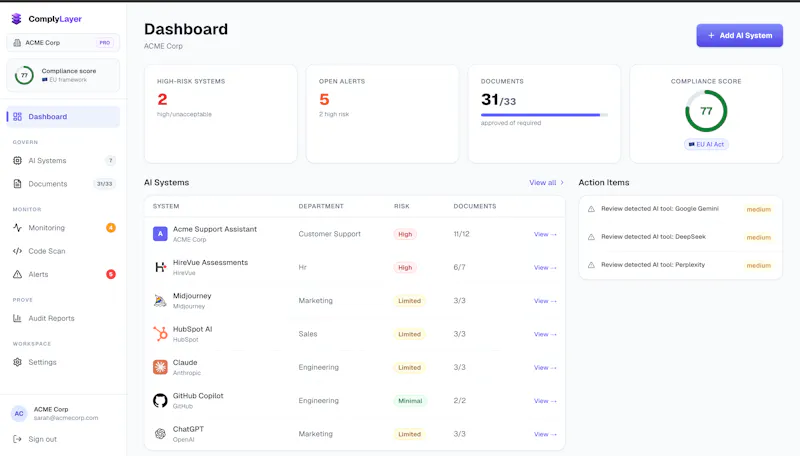Viewport: 800px width, 456px height.
Task: View the ChatGPT row details
Action: [545, 435]
